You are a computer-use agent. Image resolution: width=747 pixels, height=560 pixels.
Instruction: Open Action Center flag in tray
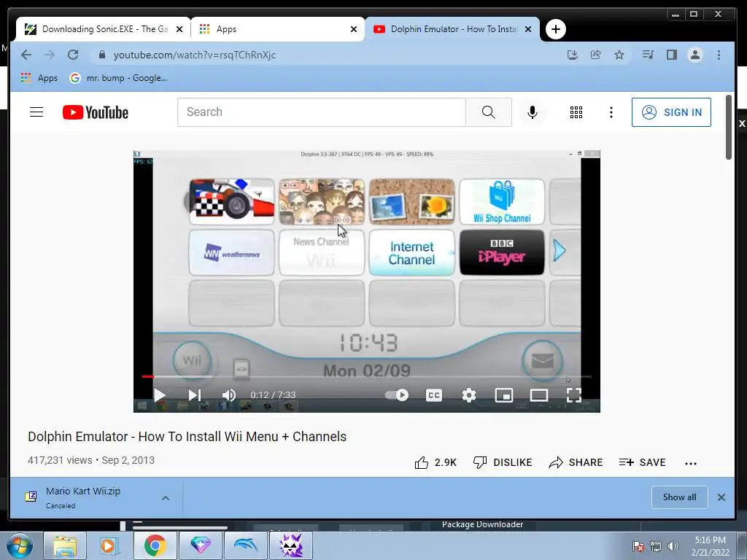tap(638, 546)
